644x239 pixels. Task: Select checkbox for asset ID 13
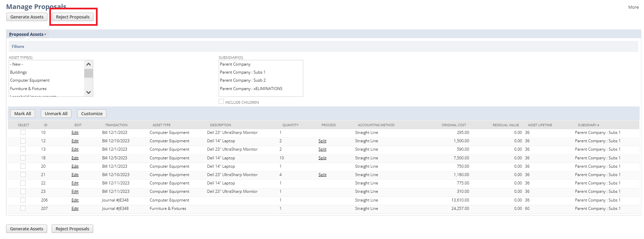click(23, 149)
